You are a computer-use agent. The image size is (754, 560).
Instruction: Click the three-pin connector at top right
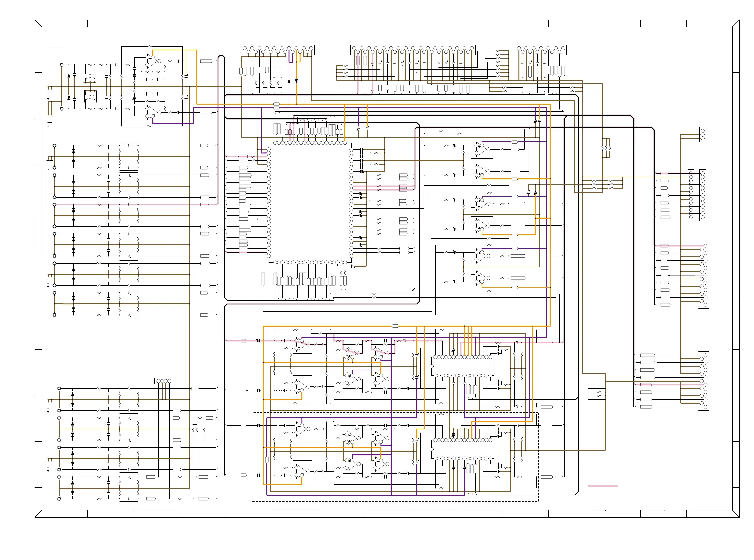pyautogui.click(x=702, y=135)
